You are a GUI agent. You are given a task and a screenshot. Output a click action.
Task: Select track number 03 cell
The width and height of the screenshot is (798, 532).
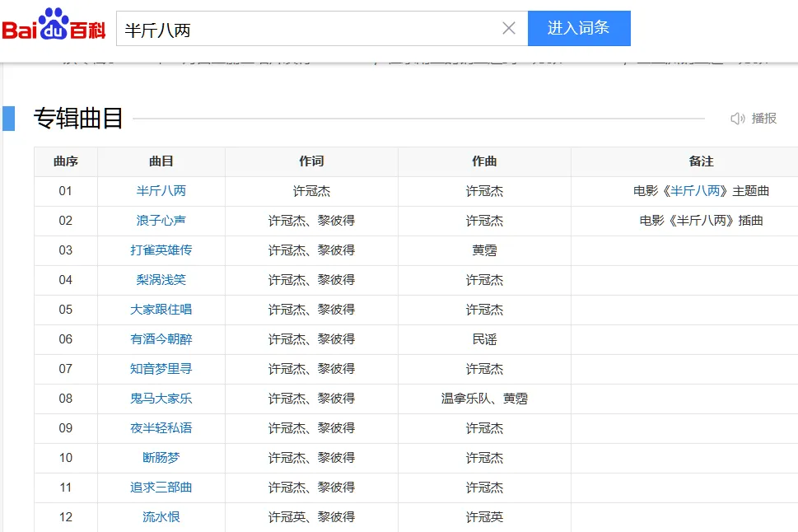point(66,250)
